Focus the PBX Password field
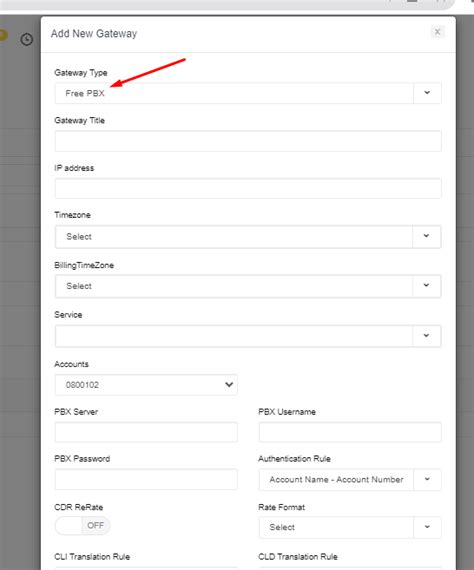 pos(146,479)
